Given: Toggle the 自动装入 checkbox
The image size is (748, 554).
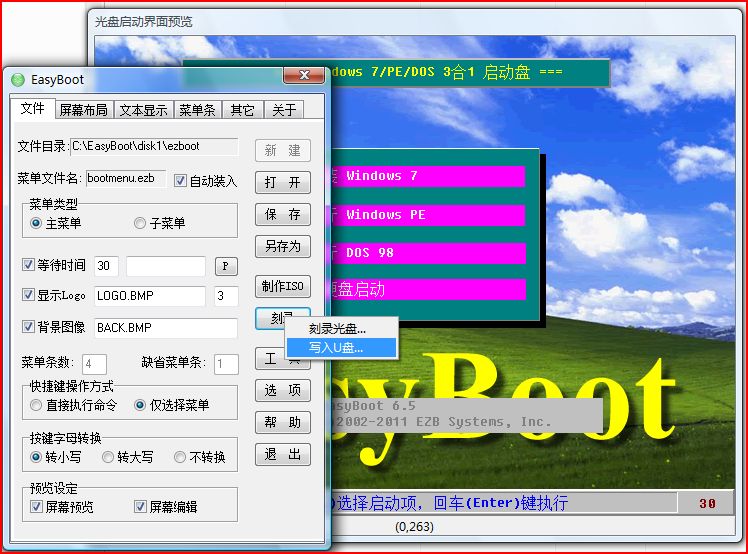Looking at the screenshot, I should (181, 181).
